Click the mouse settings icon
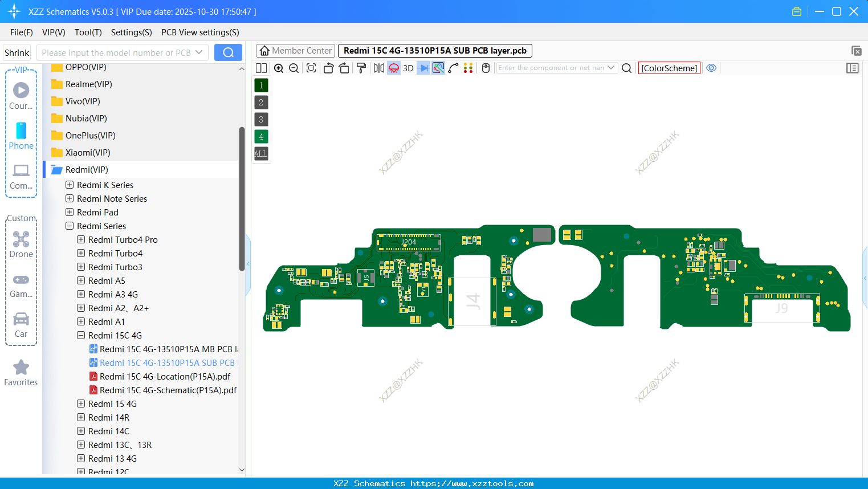 point(486,68)
